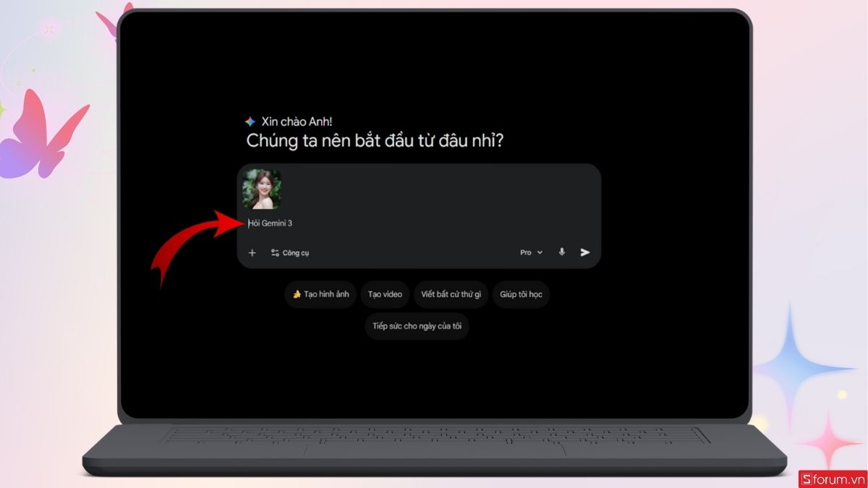Click the sliders icon beside Công cụ

click(x=276, y=252)
